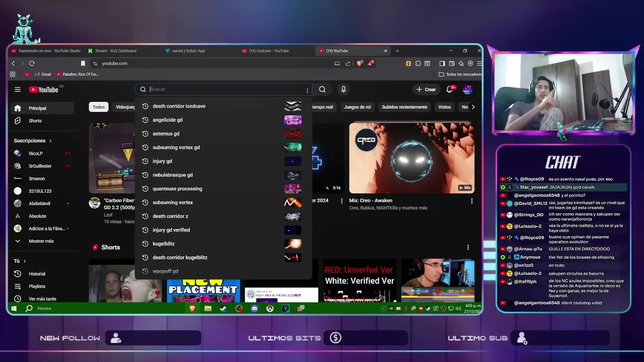
Task: Select suggestion quanteuse processing
Action: 223,189
